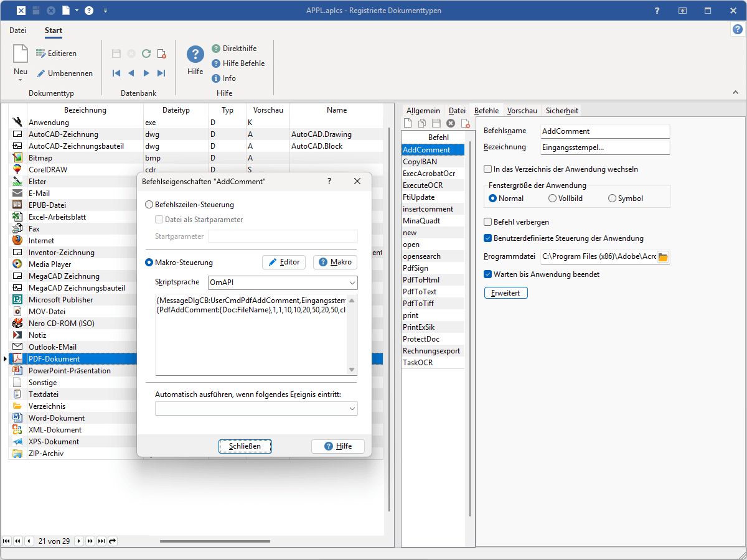747x560 pixels.
Task: Click new command icon above Befehl list
Action: [408, 124]
